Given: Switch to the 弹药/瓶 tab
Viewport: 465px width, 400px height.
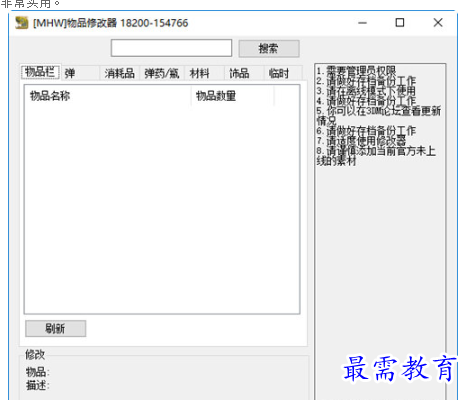Looking at the screenshot, I should [162, 73].
